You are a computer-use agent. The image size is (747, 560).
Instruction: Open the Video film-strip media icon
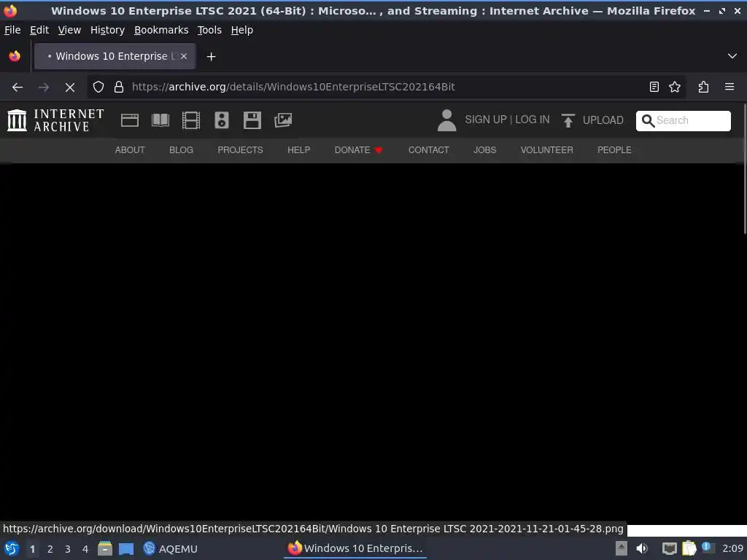point(191,120)
